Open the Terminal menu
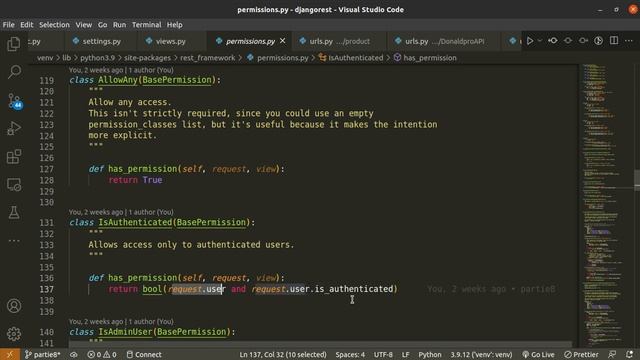Image resolution: width=640 pixels, height=360 pixels. coord(147,25)
